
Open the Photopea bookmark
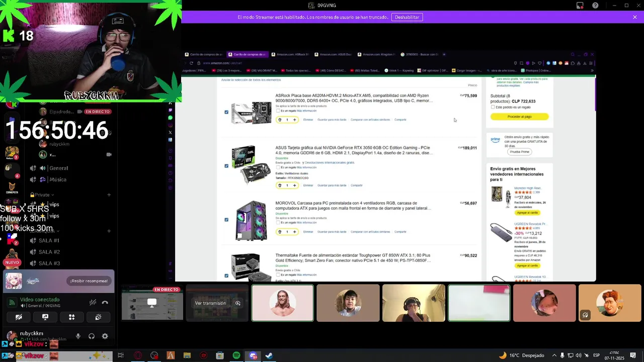click(x=536, y=71)
